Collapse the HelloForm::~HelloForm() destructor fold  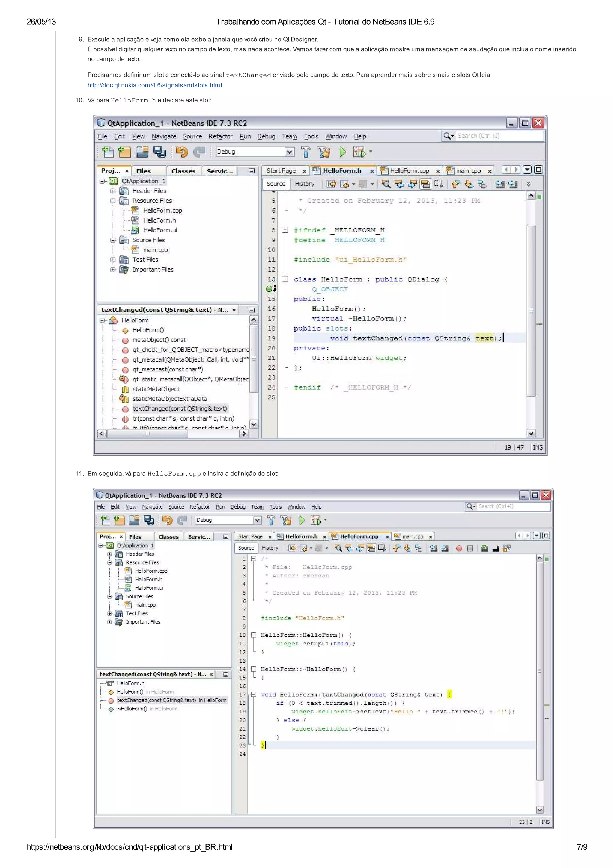[253, 669]
